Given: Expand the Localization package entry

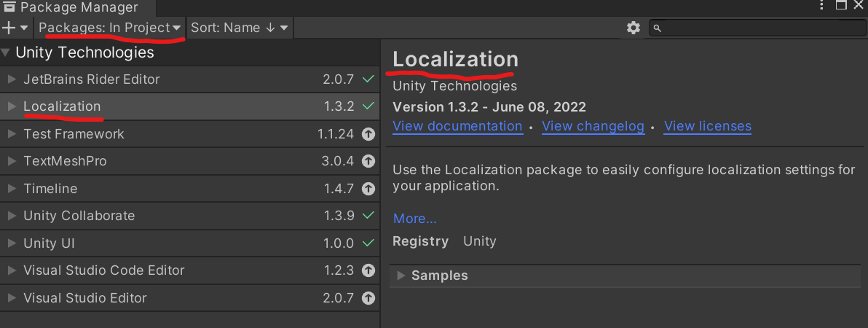Looking at the screenshot, I should coord(12,106).
